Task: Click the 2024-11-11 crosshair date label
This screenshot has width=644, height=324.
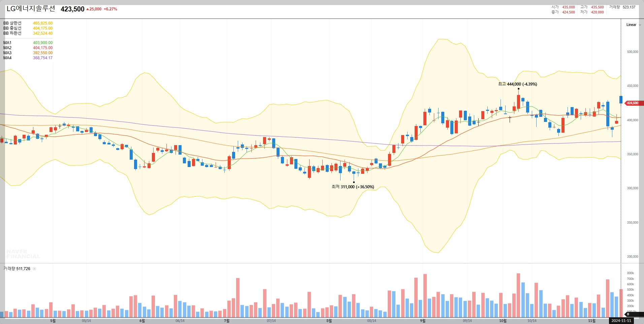Action: click(x=621, y=321)
